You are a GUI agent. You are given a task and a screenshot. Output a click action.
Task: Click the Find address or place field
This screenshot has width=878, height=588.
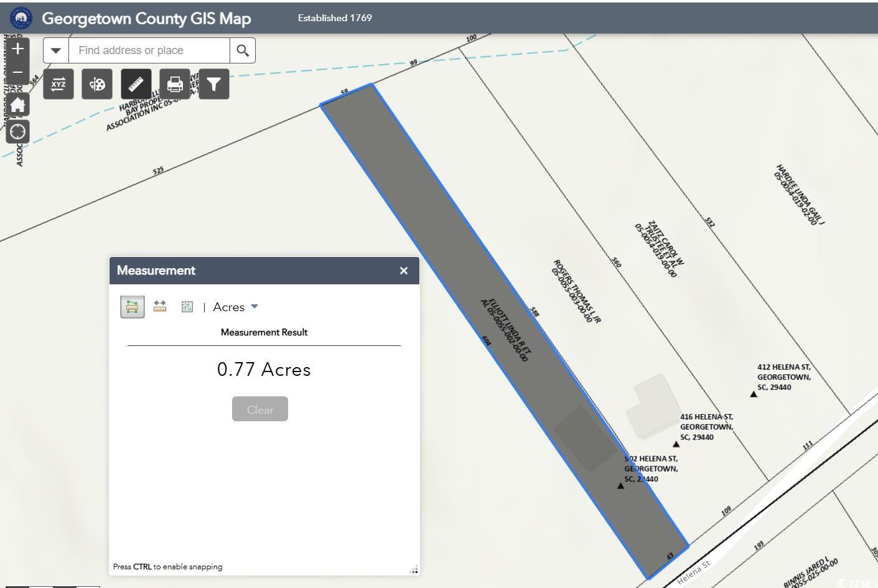(x=149, y=50)
